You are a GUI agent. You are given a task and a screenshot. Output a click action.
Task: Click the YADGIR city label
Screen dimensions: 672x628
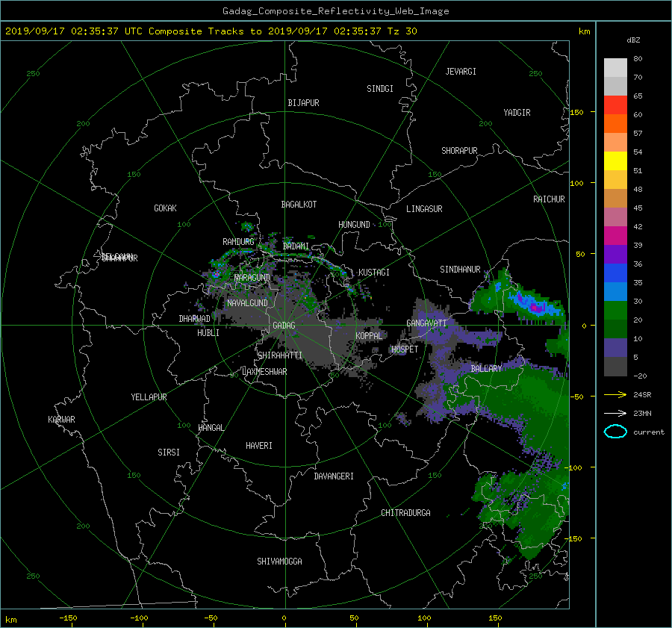(x=517, y=113)
